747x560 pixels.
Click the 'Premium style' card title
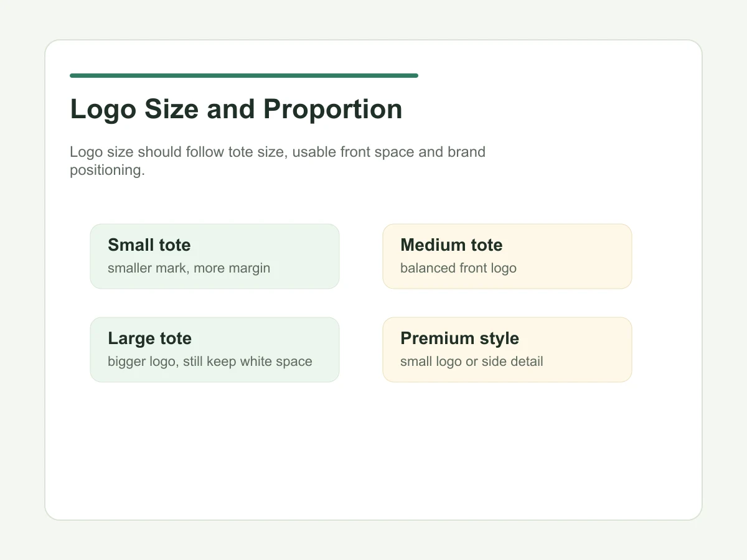point(459,338)
